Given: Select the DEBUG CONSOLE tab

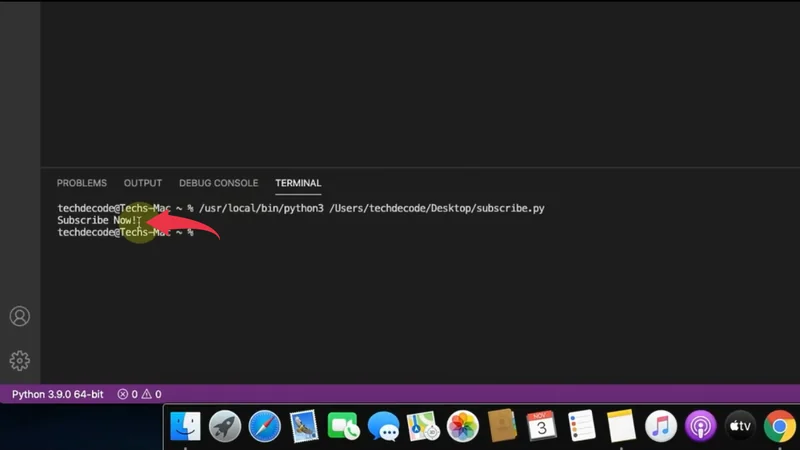Looking at the screenshot, I should pos(218,183).
